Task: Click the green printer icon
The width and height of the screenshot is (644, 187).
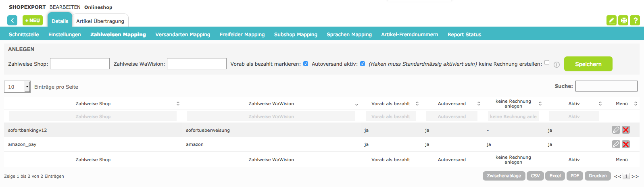Action: (623, 21)
